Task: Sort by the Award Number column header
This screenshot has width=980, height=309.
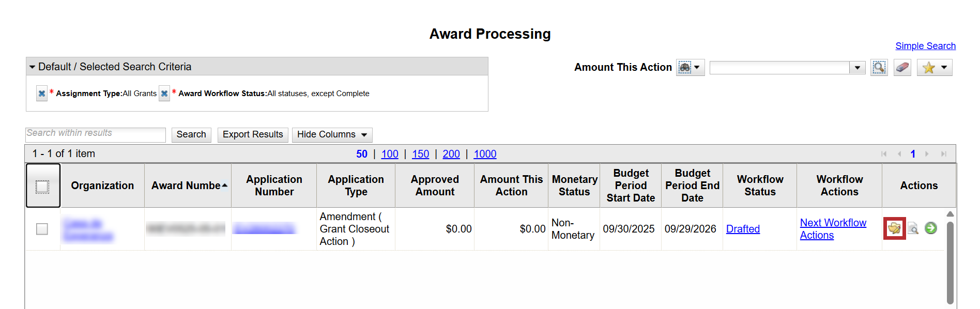Action: click(188, 186)
